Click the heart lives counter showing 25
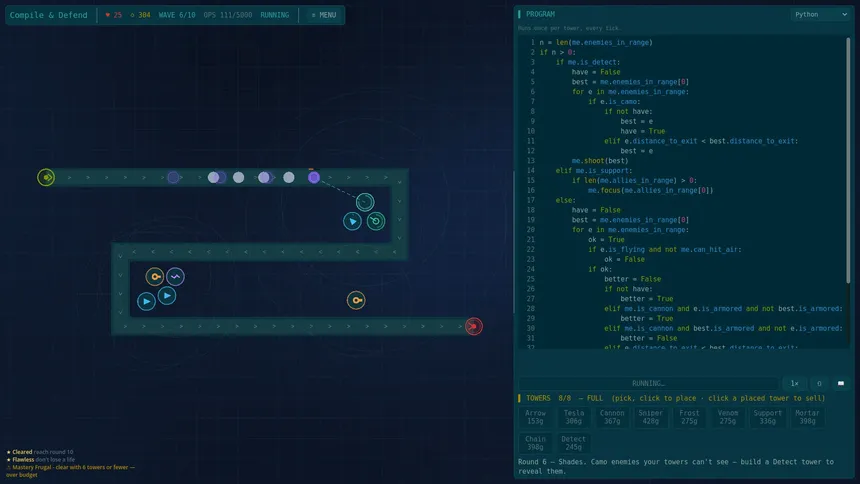Viewport: 860px width, 484px height. coord(114,15)
